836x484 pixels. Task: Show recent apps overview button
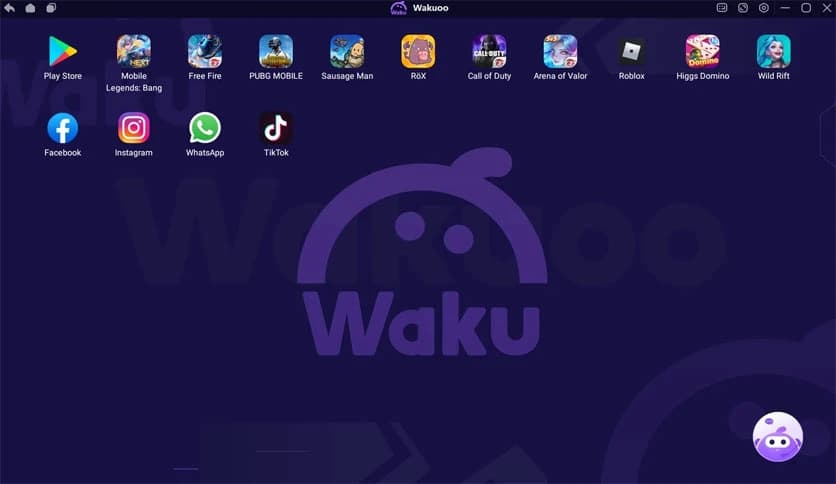coord(51,8)
